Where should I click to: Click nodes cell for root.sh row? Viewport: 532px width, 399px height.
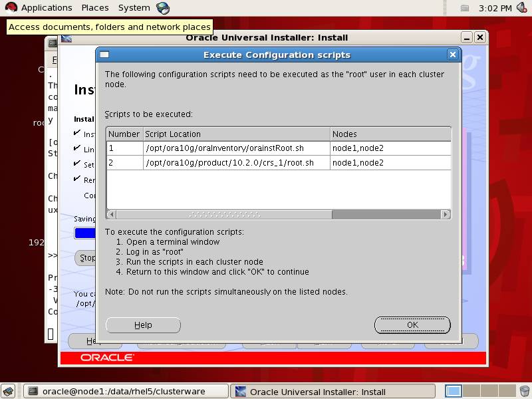[390, 163]
